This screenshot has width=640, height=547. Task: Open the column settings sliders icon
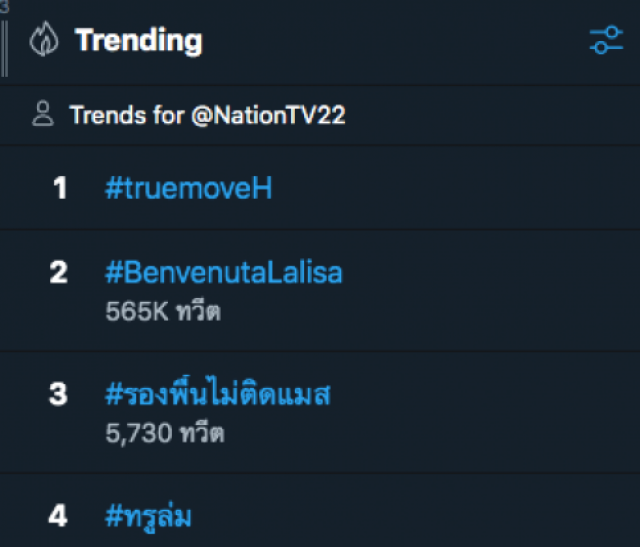point(606,41)
